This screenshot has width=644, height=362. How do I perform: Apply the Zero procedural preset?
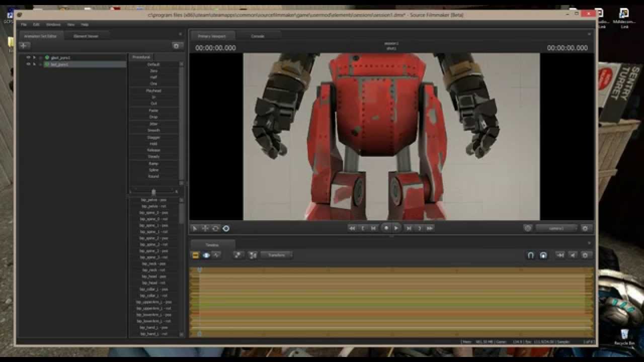click(153, 71)
